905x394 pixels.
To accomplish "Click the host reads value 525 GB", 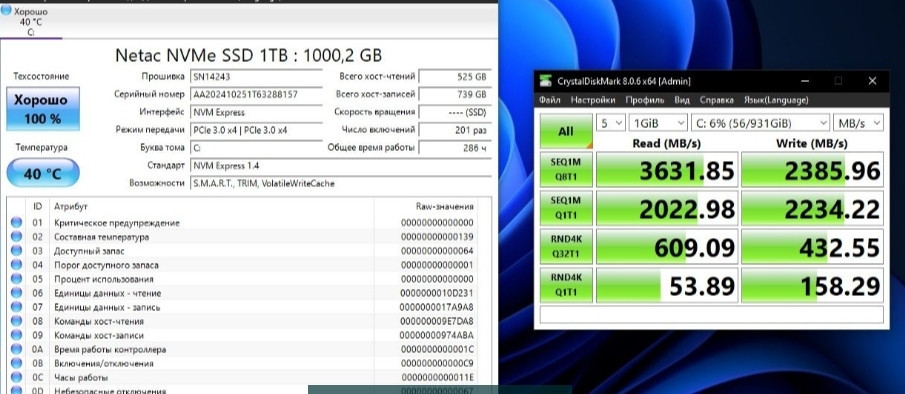I will tap(455, 77).
